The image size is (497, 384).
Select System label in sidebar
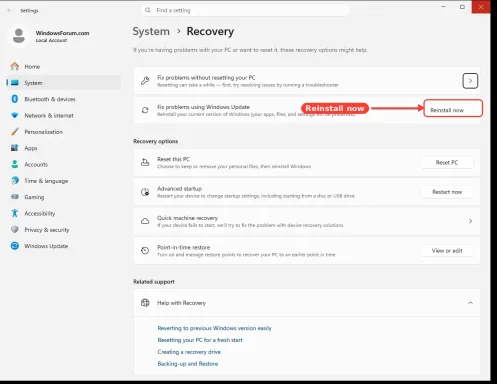pyautogui.click(x=33, y=83)
